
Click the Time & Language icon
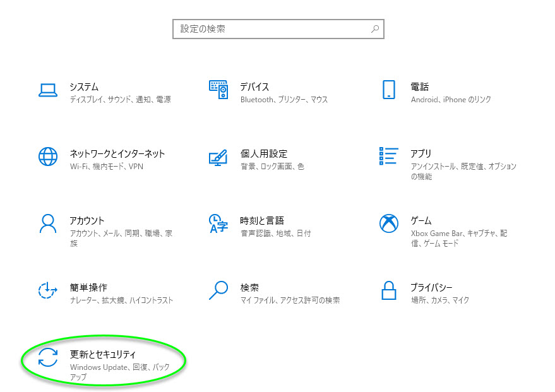tap(218, 223)
